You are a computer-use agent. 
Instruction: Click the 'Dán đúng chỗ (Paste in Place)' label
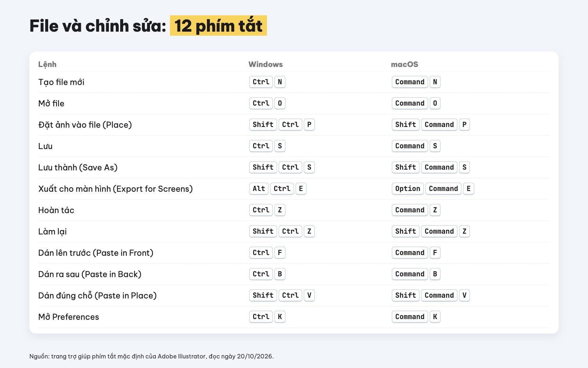(97, 296)
